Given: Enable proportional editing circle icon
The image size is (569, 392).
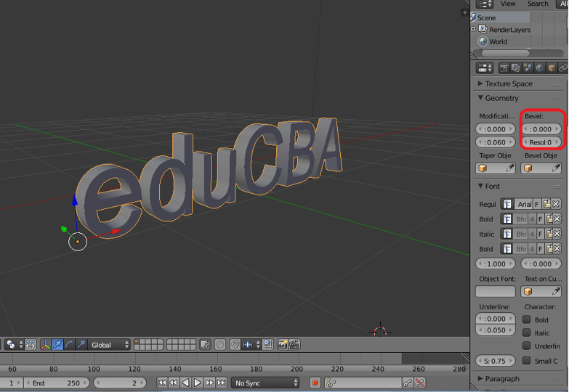Looking at the screenshot, I should (220, 345).
